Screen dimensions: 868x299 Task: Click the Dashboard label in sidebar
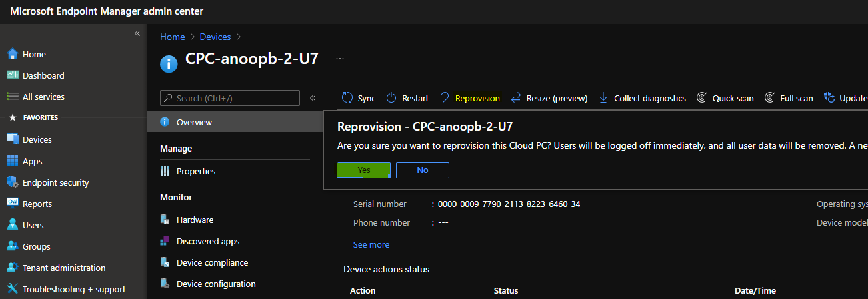click(43, 75)
